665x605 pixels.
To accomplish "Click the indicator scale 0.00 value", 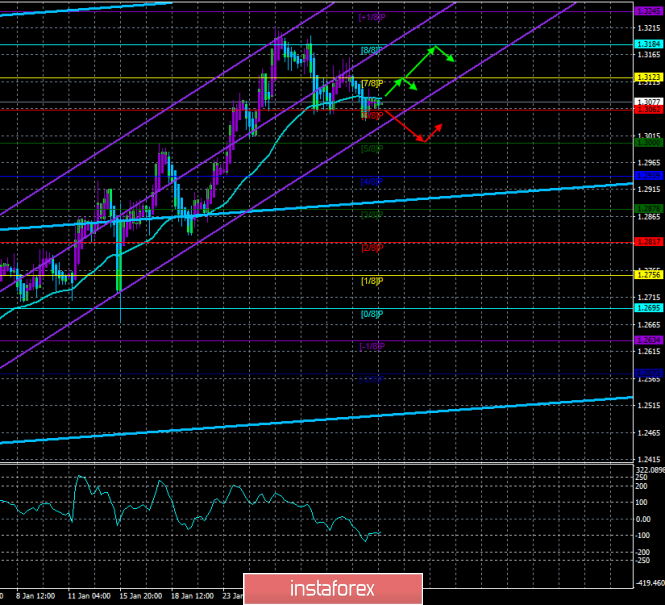I will (643, 519).
